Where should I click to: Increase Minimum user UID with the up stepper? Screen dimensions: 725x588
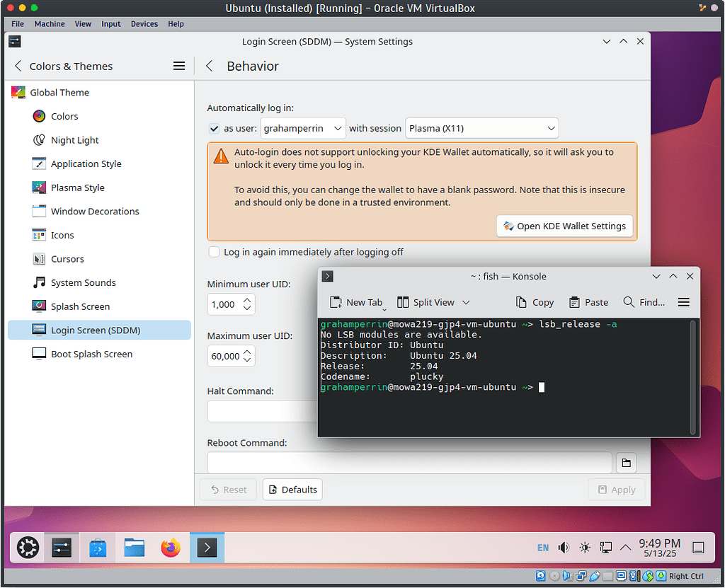tap(246, 300)
